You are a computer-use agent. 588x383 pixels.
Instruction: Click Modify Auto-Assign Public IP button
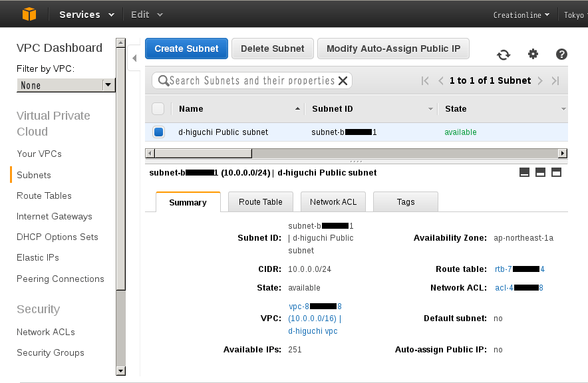393,49
